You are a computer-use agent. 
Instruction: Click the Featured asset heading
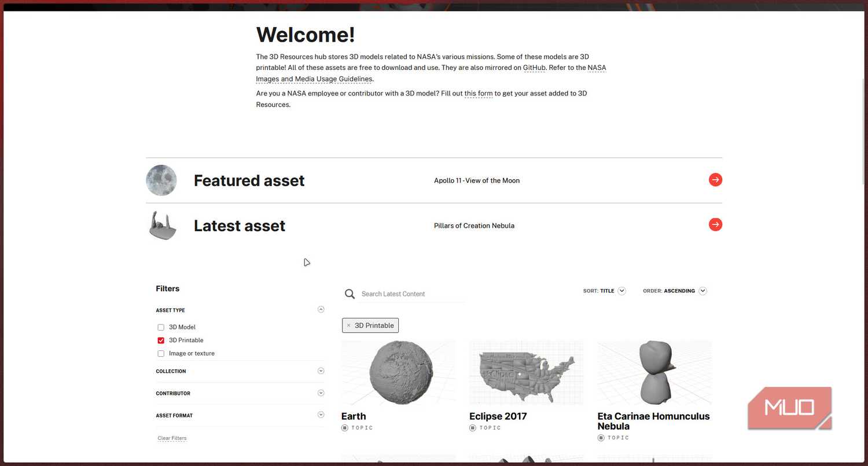pos(249,180)
